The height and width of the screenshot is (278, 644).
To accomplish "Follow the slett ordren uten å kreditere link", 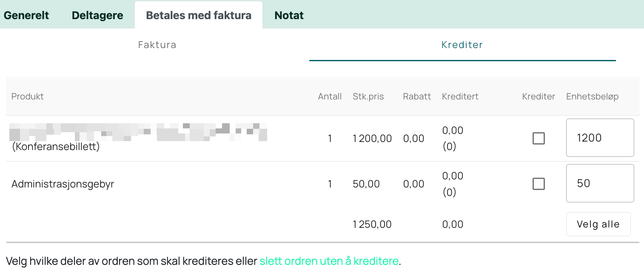I will coord(329,261).
